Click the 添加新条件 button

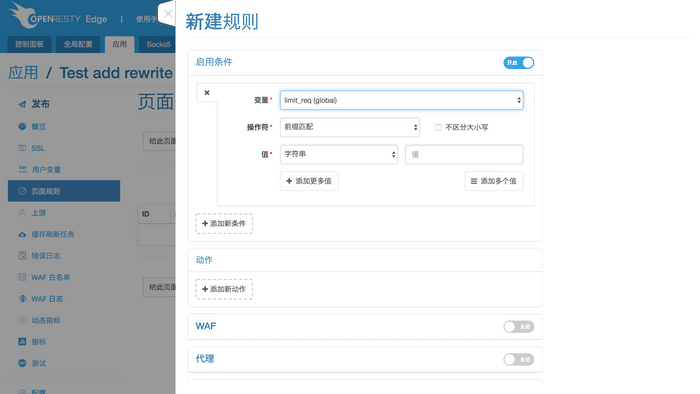pos(224,224)
